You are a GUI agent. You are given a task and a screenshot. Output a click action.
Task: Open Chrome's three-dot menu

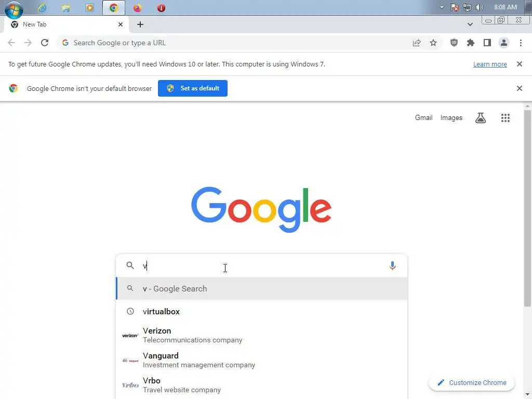coord(521,43)
